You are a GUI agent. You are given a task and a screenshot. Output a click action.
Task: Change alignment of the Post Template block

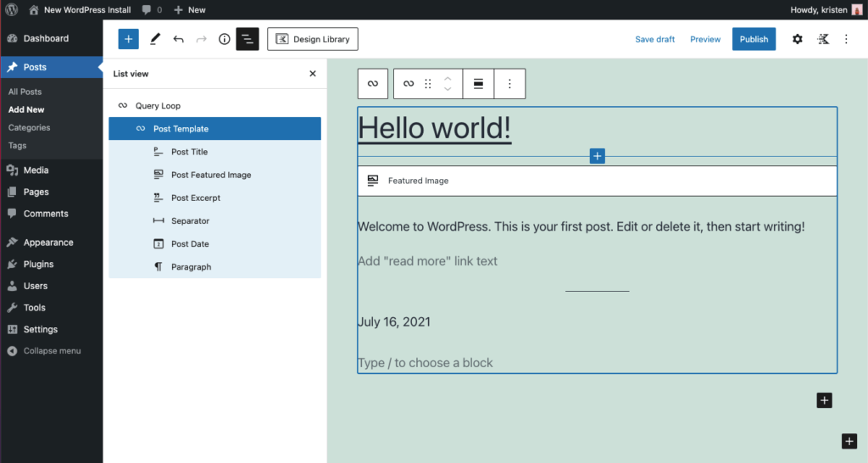coord(478,84)
